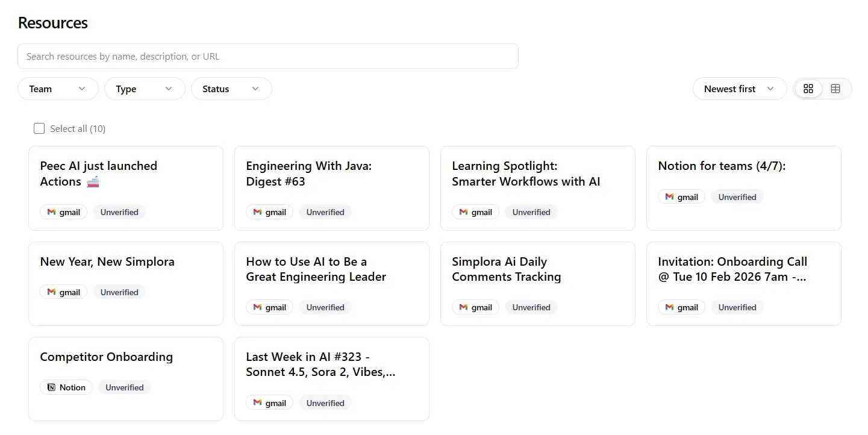The width and height of the screenshot is (868, 435).
Task: Open Learning Spotlight: Smarter Workflows with AI
Action: [526, 174]
